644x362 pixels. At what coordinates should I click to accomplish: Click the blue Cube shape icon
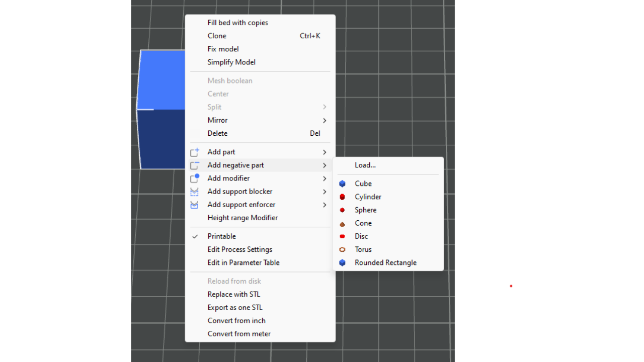click(342, 184)
